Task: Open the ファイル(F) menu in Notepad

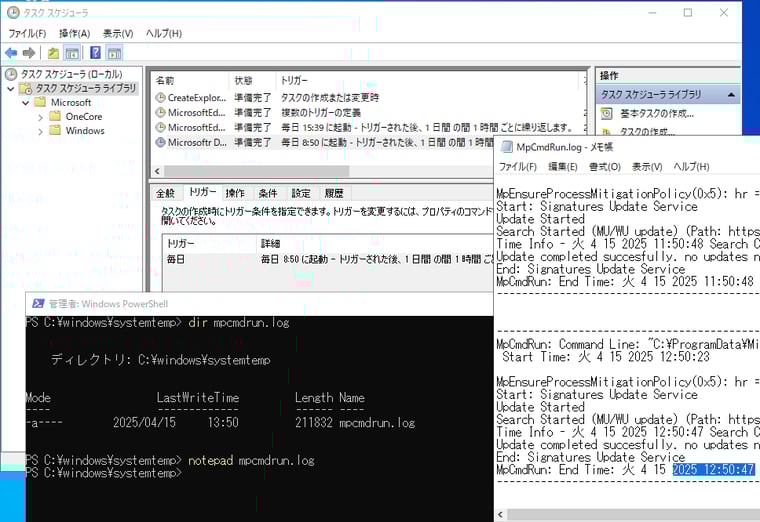Action: tap(518, 167)
